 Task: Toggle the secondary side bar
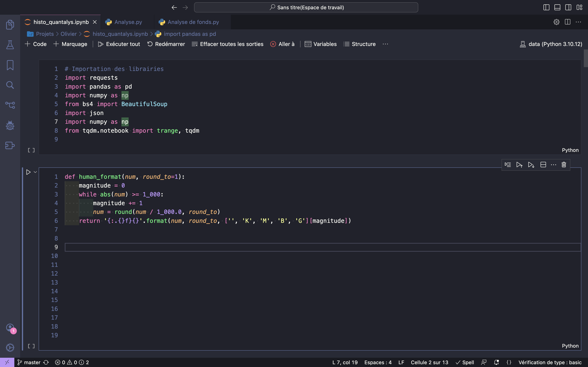pos(568,7)
